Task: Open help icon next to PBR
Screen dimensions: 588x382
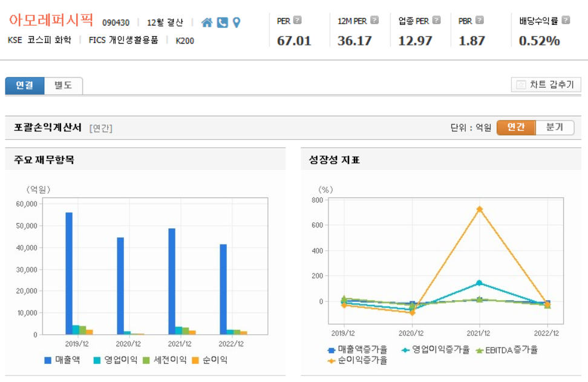Action: coord(480,20)
